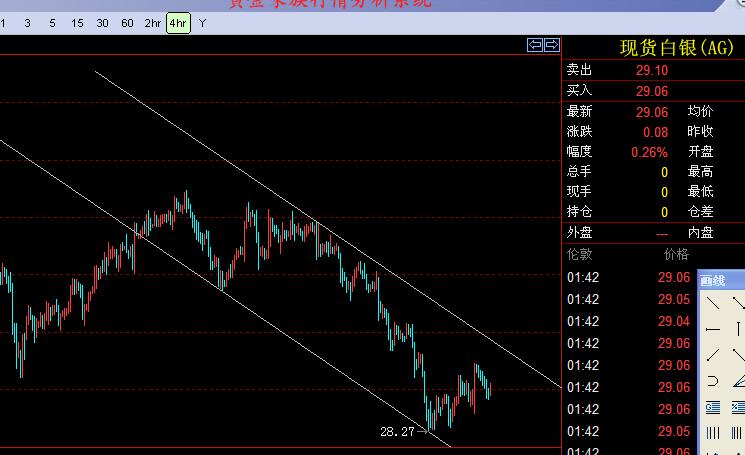The width and height of the screenshot is (745, 455).
Task: Pick the horizontal line drawing tool
Action: 713,329
